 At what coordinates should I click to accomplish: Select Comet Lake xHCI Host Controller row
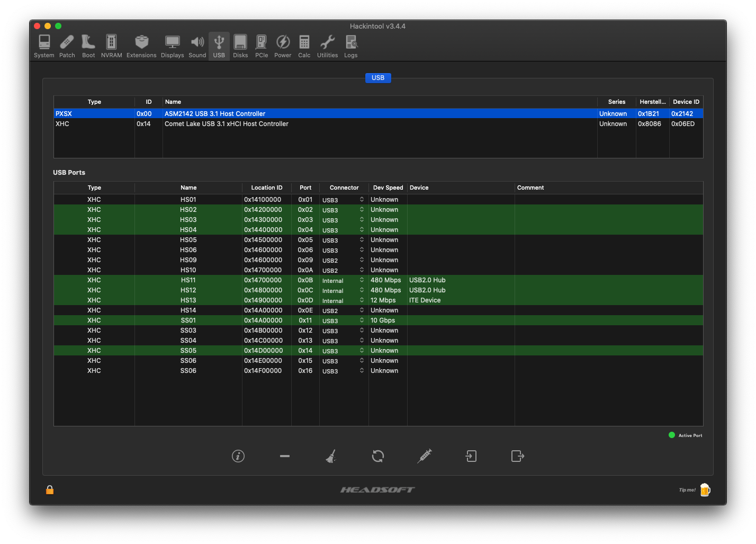(x=226, y=124)
